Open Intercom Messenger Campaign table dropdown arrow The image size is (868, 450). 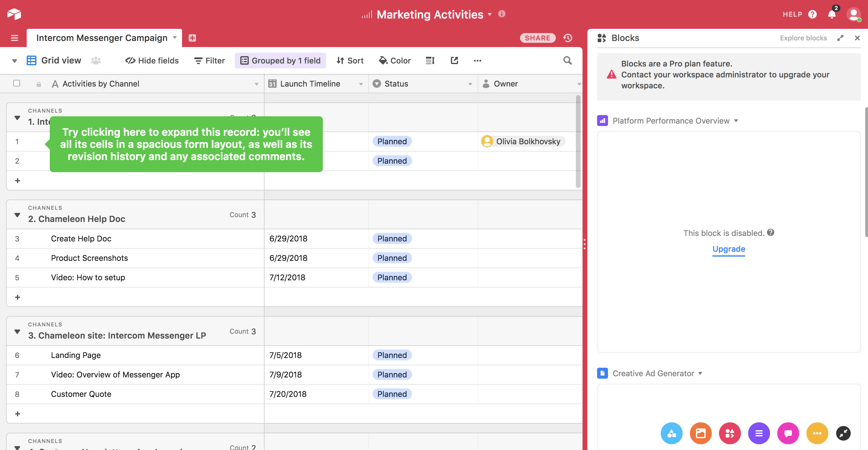[x=175, y=37]
